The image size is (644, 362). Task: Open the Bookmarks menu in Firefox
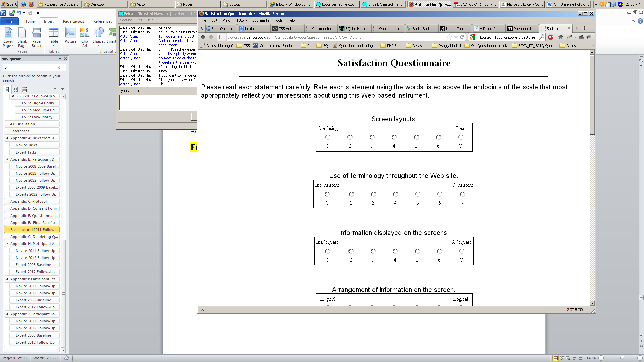coord(261,20)
